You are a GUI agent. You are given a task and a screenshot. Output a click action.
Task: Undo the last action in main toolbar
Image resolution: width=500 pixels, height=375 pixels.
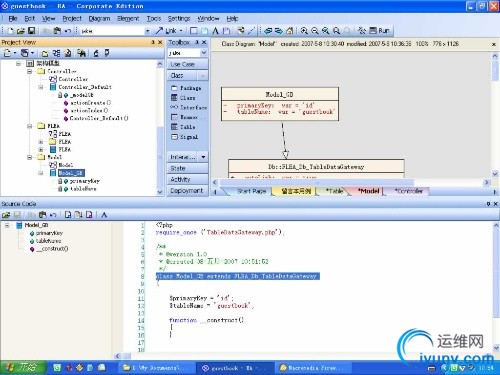68,31
